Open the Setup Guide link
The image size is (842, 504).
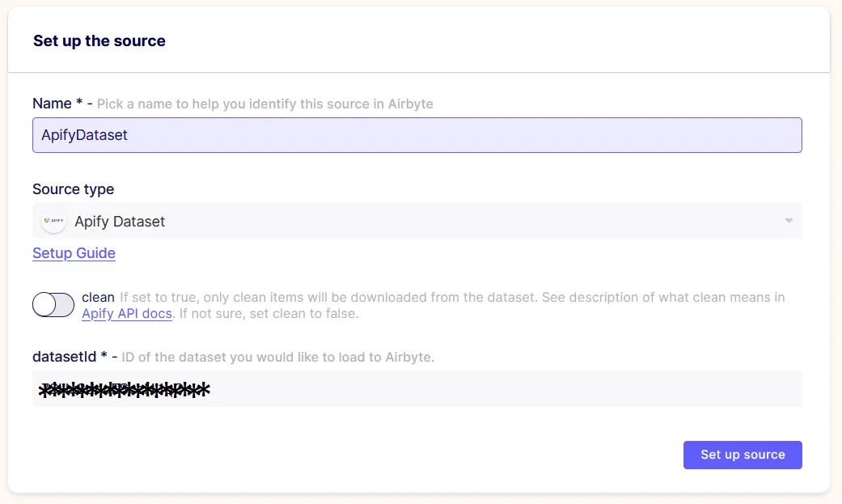(74, 253)
